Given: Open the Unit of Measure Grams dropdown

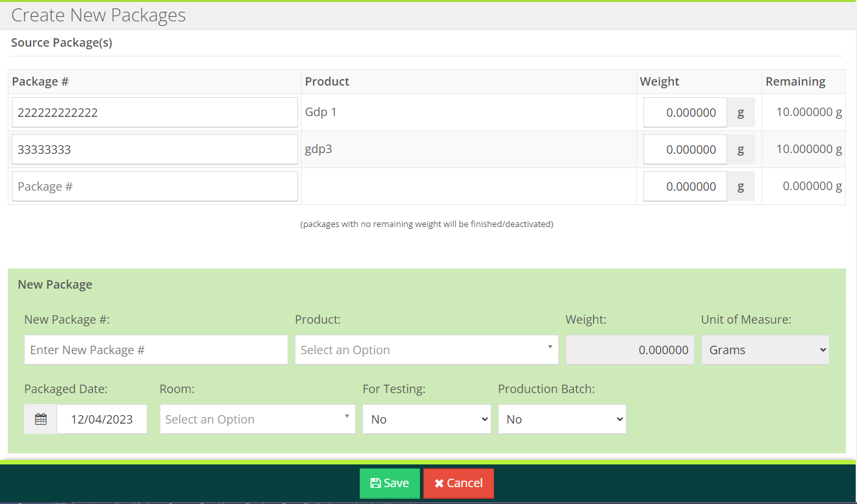Looking at the screenshot, I should pos(765,350).
